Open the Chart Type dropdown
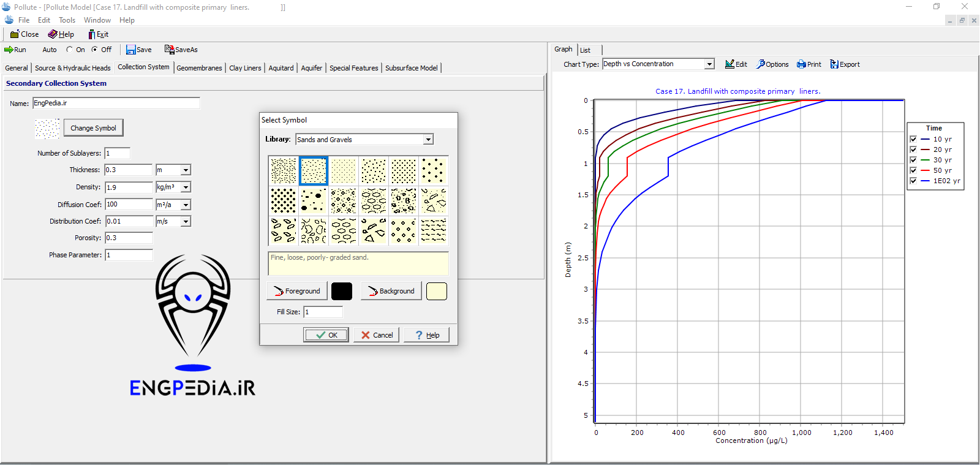The height and width of the screenshot is (465, 980). (x=709, y=64)
